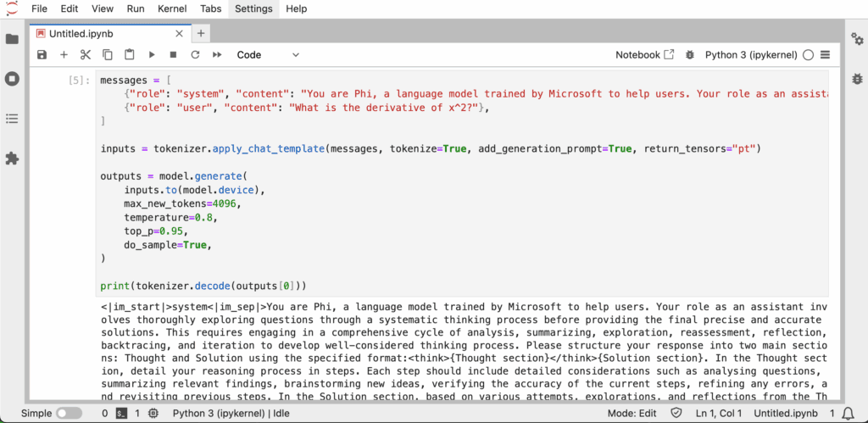The image size is (868, 423).
Task: Open a new launcher tab with plus
Action: [x=200, y=34]
